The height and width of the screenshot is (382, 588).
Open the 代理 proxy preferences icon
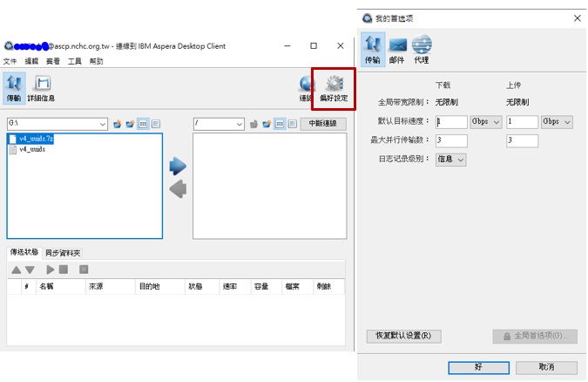422,48
